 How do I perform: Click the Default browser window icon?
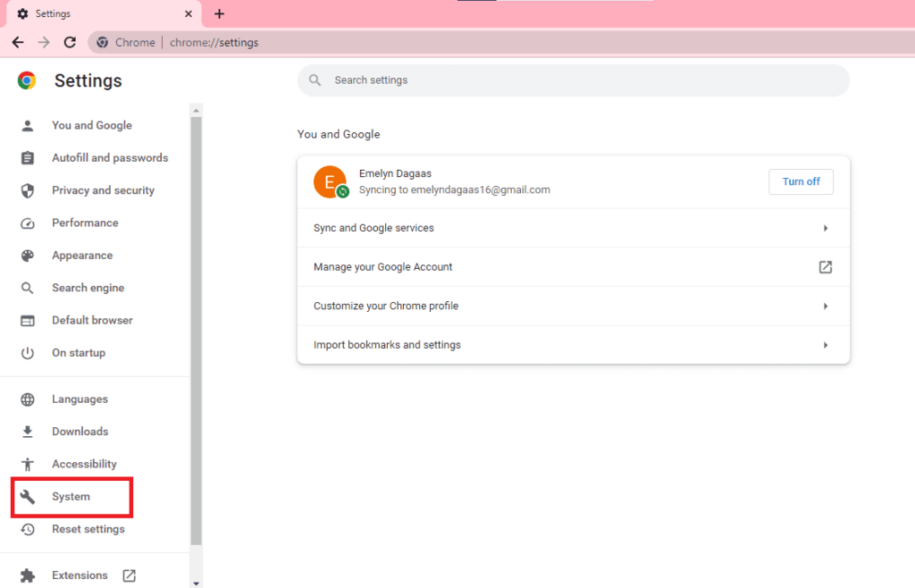point(28,321)
